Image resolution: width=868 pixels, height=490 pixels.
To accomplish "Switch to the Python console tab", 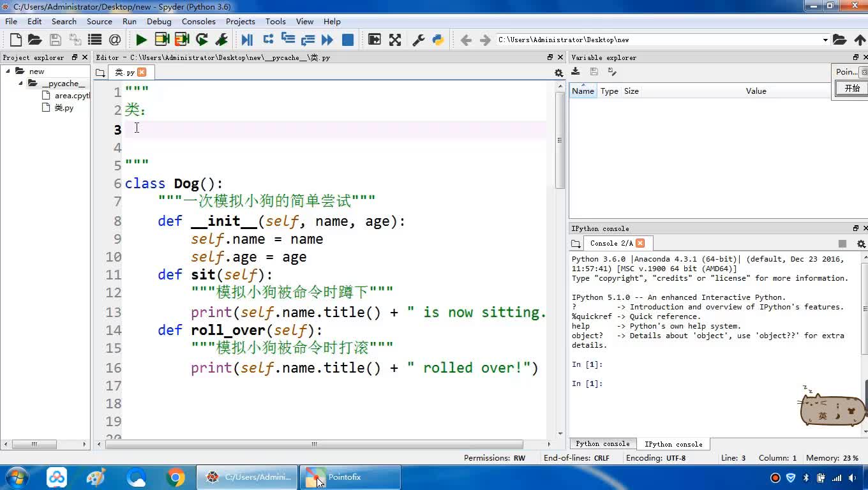I will [x=602, y=444].
